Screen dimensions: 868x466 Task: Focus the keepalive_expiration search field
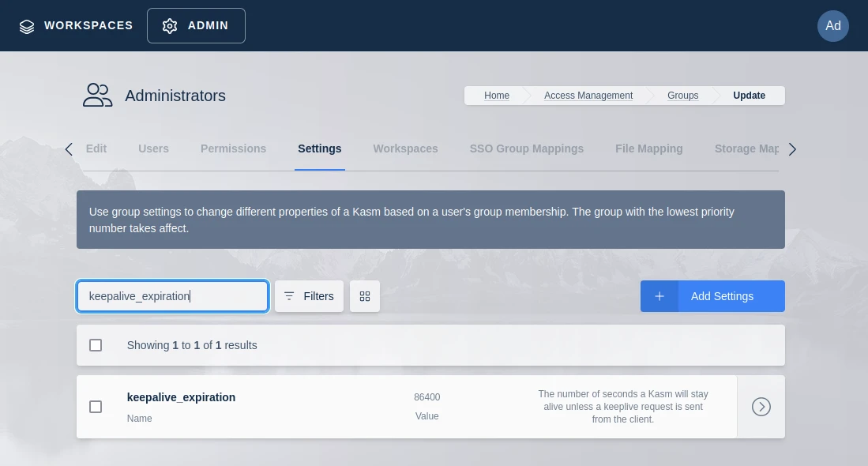pos(172,296)
